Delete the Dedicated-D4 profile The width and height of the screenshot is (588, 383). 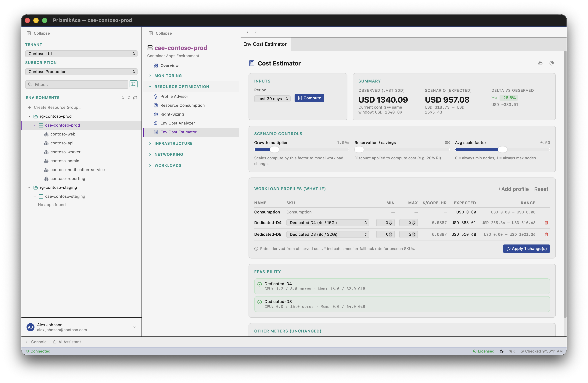click(x=546, y=223)
